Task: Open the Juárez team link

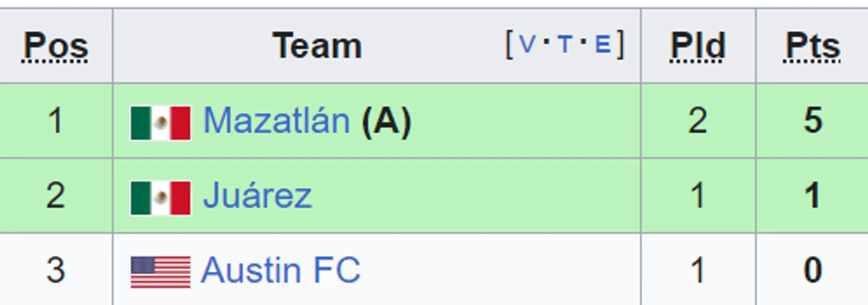Action: click(x=257, y=196)
